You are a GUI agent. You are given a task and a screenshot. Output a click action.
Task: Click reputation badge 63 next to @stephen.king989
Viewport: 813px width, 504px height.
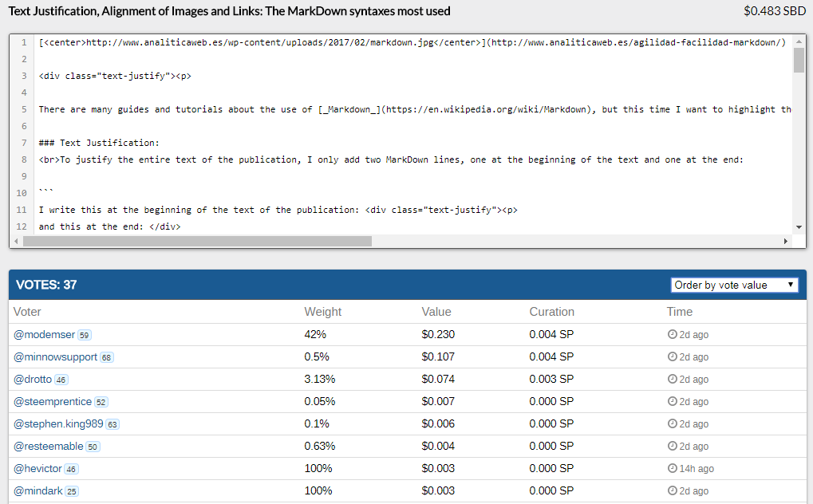tap(112, 425)
